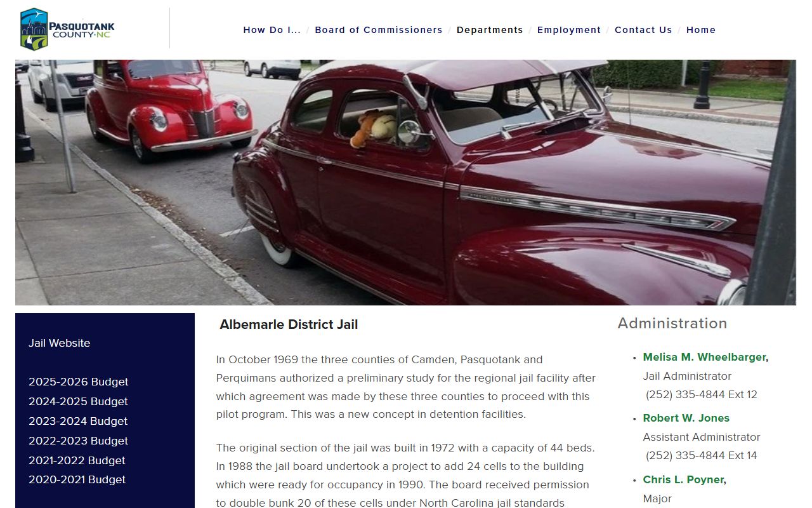
Task: Open Board of Commissioners menu
Action: click(x=379, y=30)
